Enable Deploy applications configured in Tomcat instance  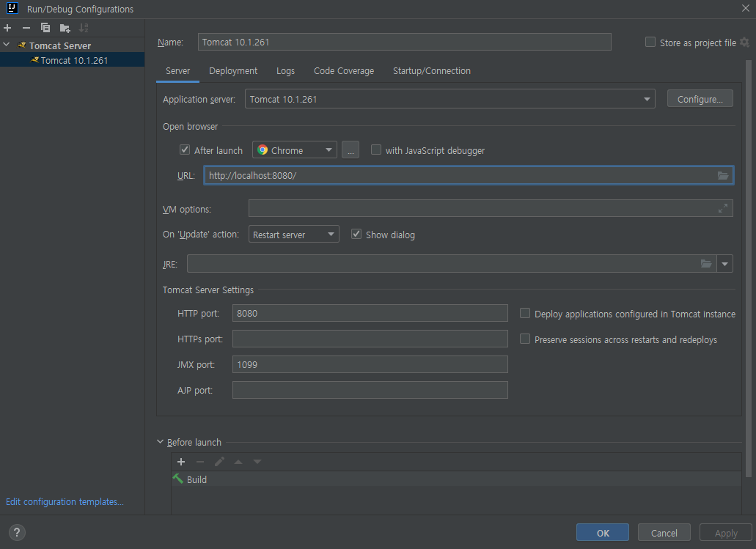point(524,313)
